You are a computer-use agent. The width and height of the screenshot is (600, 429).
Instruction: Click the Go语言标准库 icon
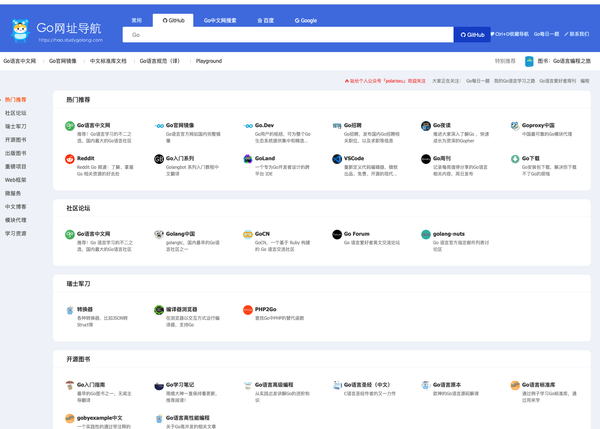[x=515, y=385]
